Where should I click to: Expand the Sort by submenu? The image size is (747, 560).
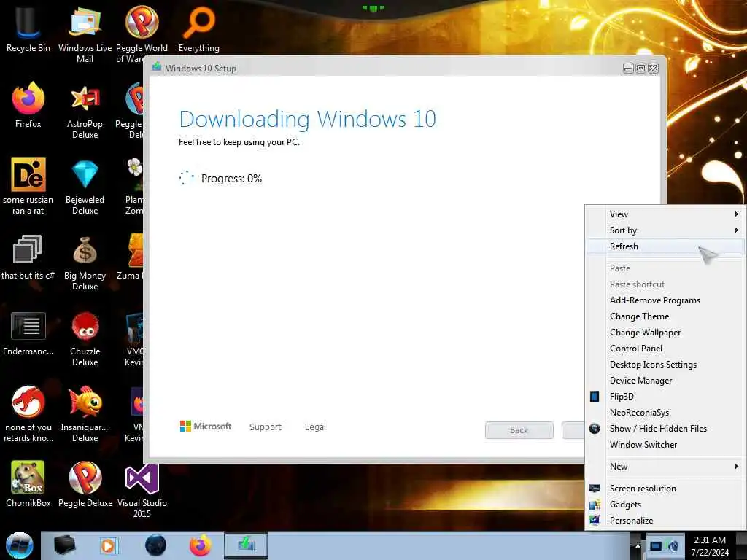click(665, 230)
